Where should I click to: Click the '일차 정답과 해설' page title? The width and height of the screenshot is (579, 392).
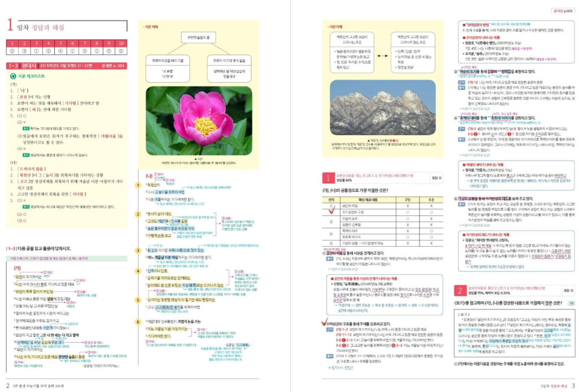41,27
